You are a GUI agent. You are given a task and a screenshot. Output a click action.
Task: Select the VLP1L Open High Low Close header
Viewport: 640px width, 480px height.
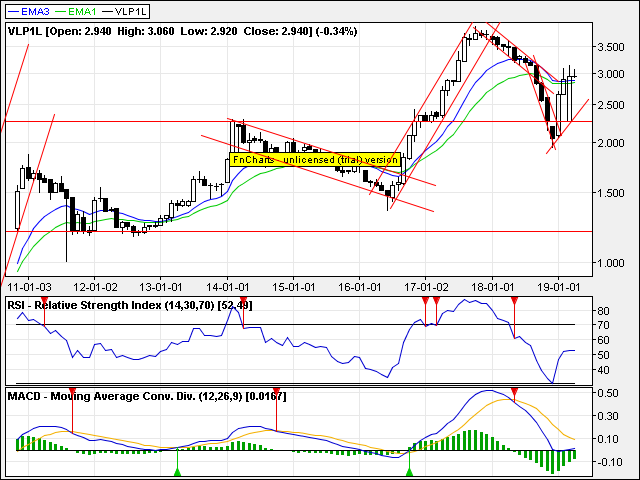(x=182, y=31)
